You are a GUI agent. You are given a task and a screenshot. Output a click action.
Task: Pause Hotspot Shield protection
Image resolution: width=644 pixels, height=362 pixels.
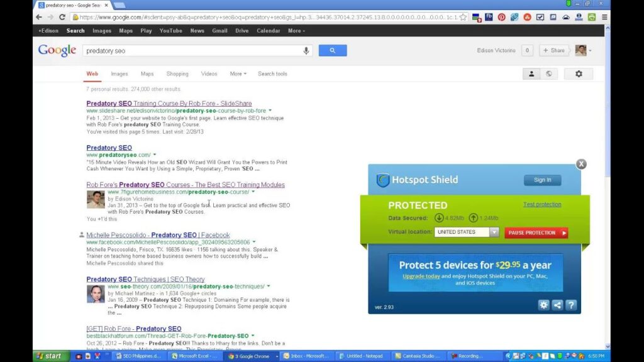click(x=536, y=233)
